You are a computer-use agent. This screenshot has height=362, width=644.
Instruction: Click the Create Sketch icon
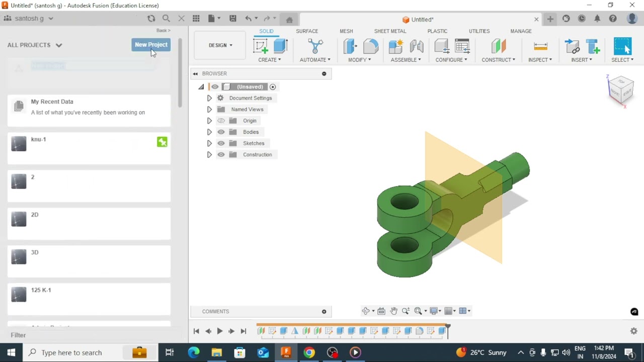click(261, 46)
